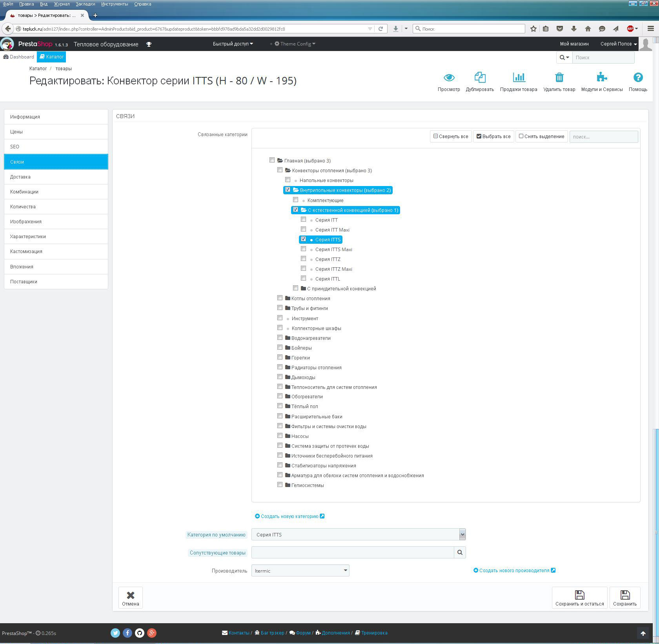Expand the Theme Config menu
659x644 pixels.
coord(295,44)
